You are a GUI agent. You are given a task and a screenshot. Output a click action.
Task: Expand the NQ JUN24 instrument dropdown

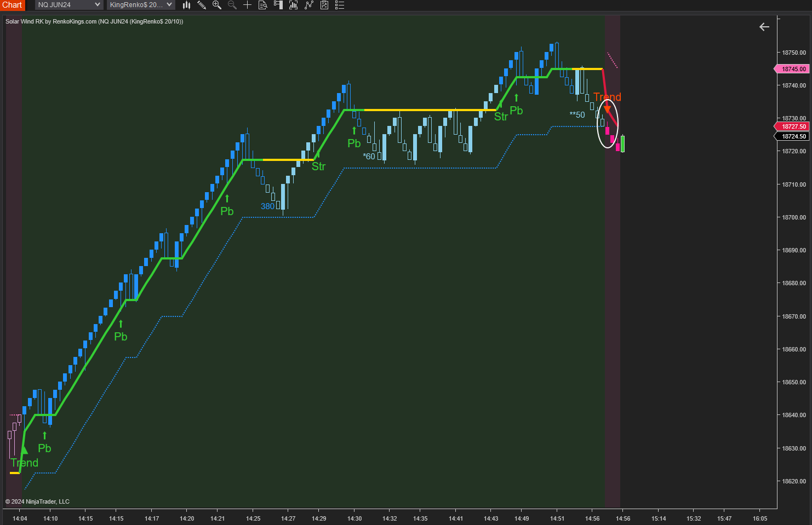click(69, 5)
